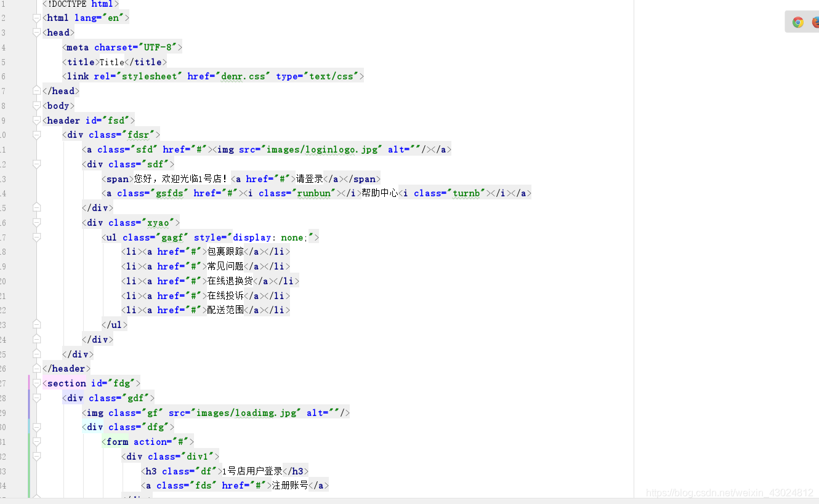Collapse the html lang="en" tag fold marker

pos(37,18)
